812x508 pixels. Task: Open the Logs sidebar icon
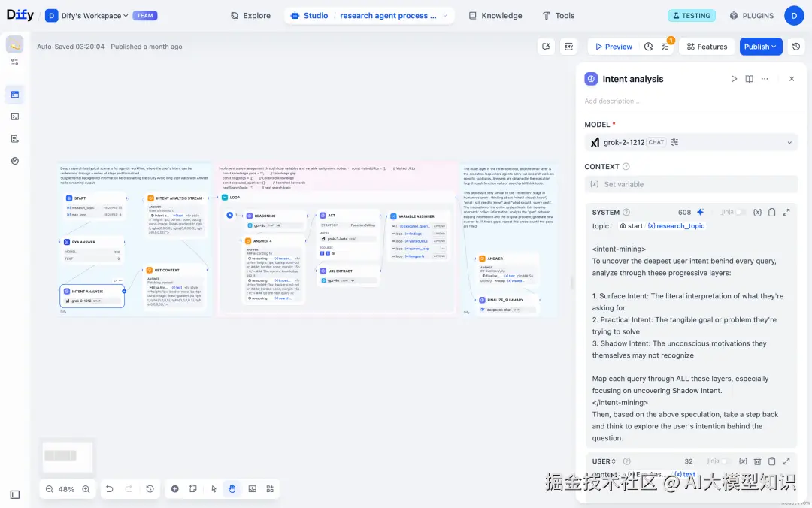coord(15,139)
